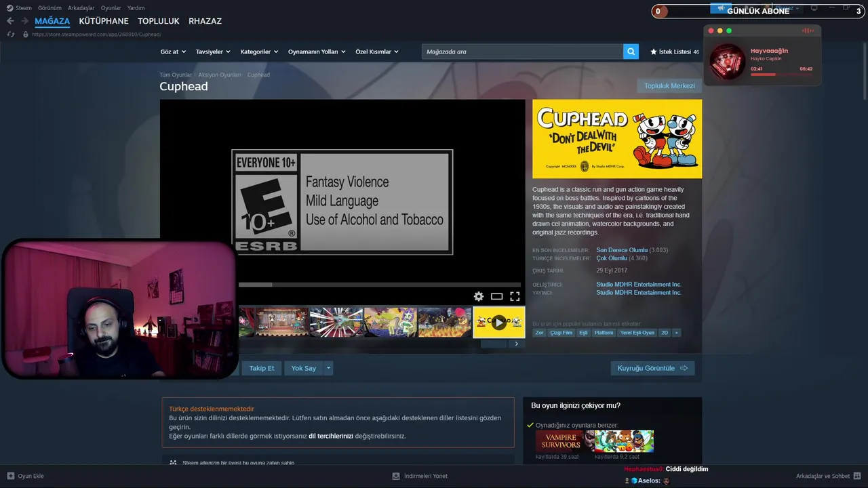
Task: Open the arrow dropdown beside Yok Say
Action: pos(328,368)
